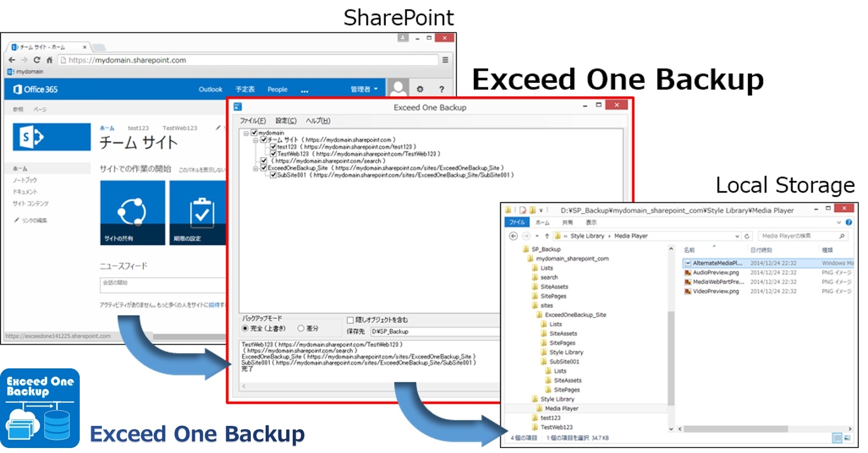
Task: Collapse the チーム サイト tree node
Action: (256, 140)
